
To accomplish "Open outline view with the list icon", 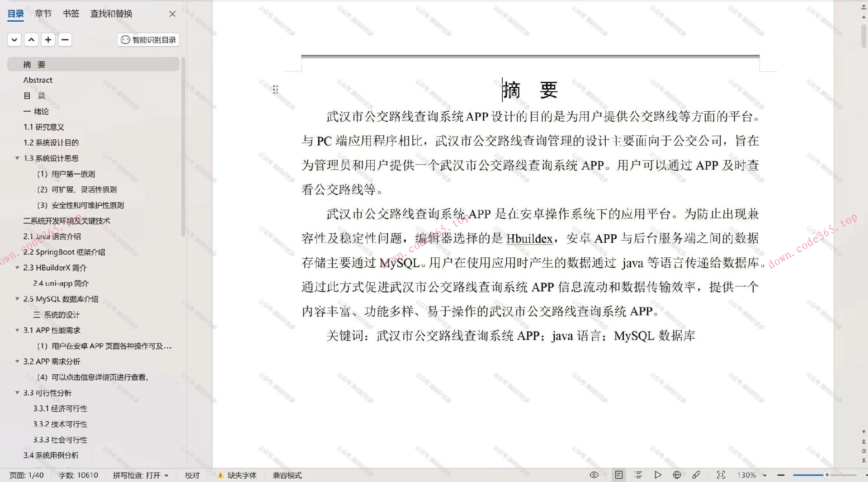I will [x=638, y=475].
